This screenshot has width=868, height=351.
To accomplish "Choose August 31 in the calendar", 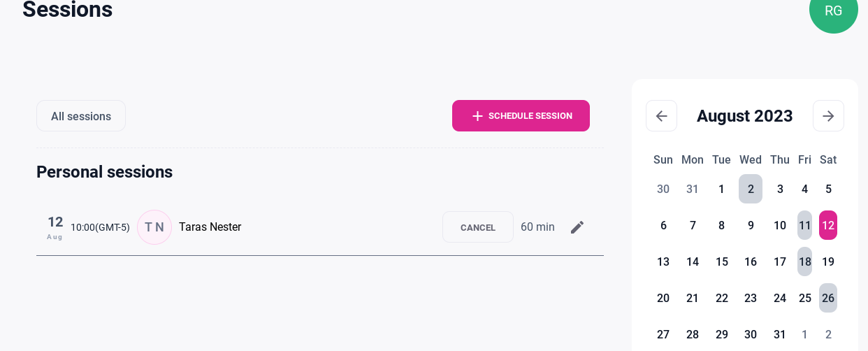I will (x=780, y=334).
